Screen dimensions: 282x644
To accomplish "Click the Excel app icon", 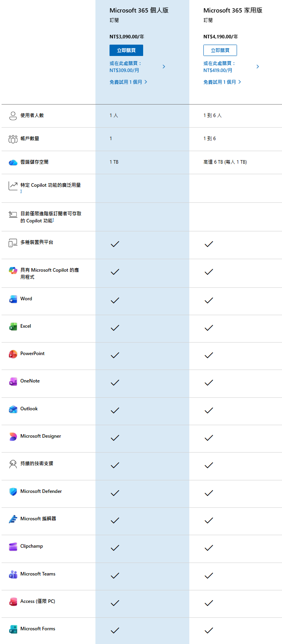I will point(13,327).
